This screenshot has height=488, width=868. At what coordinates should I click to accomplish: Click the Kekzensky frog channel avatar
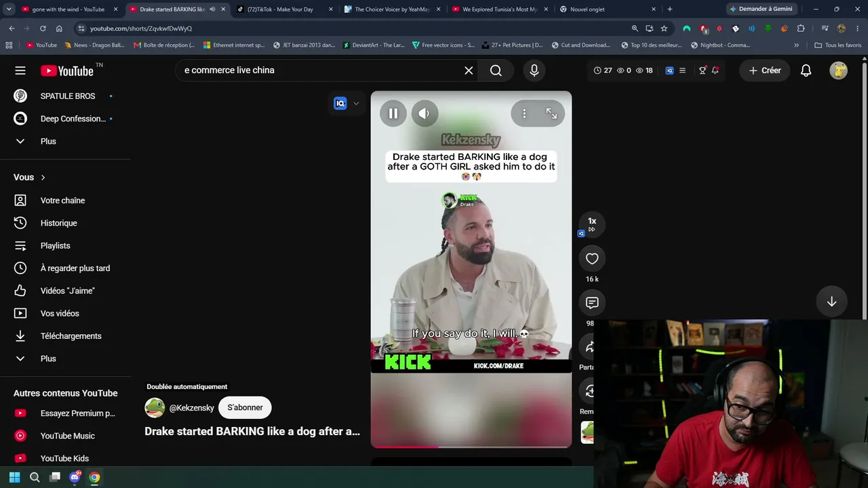(155, 407)
